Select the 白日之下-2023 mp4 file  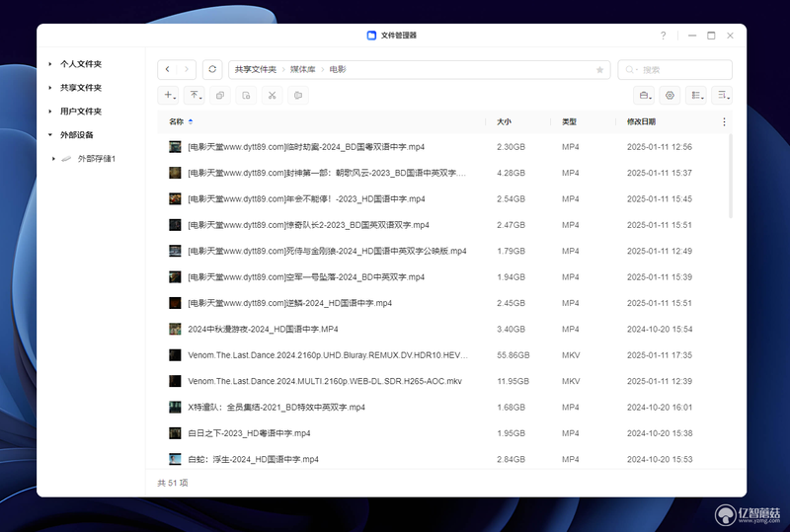443,433
